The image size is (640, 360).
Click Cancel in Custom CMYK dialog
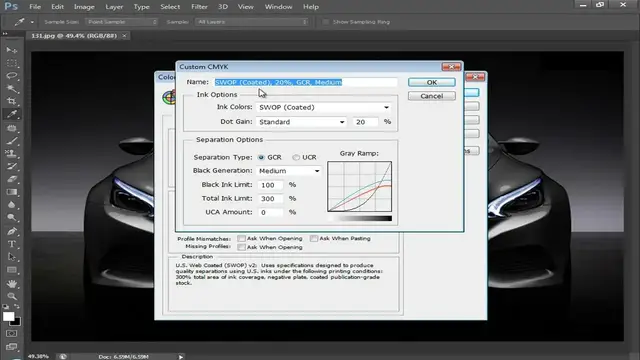(x=432, y=96)
